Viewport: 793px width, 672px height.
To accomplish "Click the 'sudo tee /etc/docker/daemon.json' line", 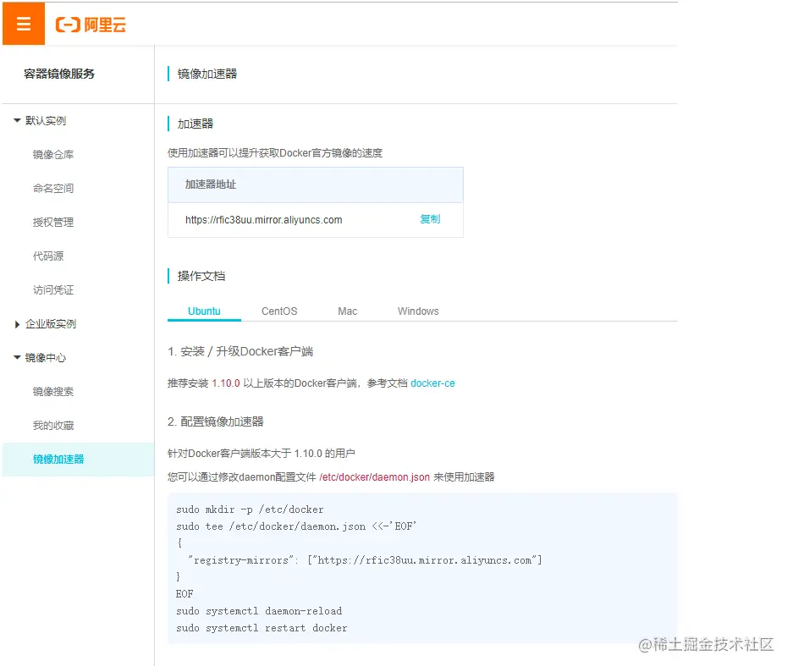I will click(x=296, y=526).
